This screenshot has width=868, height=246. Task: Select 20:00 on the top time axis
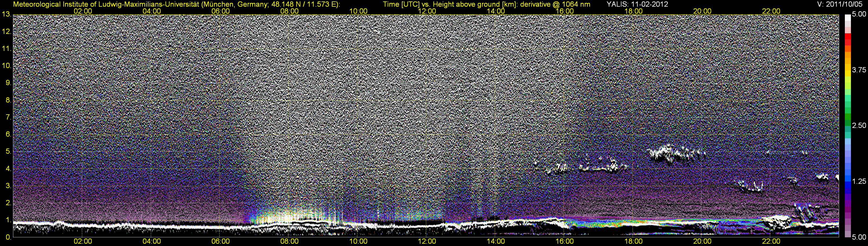(702, 11)
